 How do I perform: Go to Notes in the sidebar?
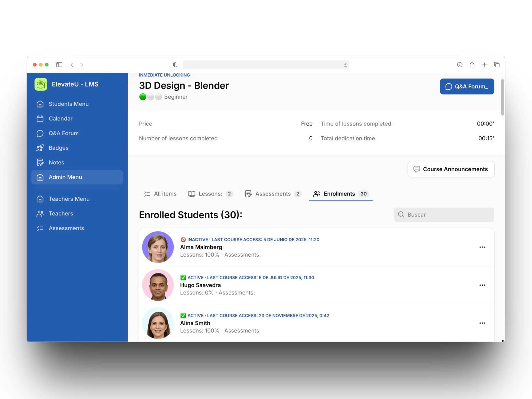coord(56,163)
